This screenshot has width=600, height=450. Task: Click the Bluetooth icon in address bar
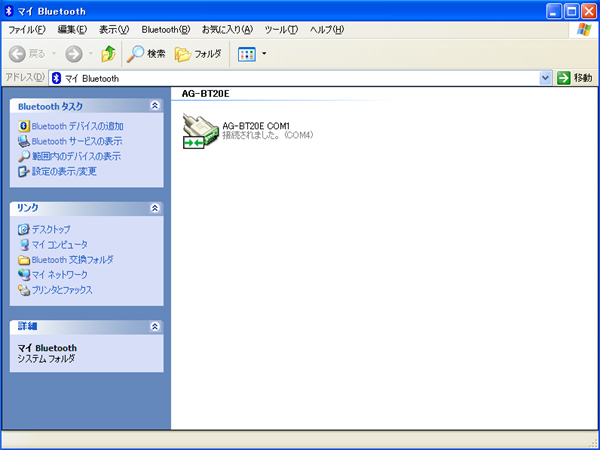coord(57,78)
